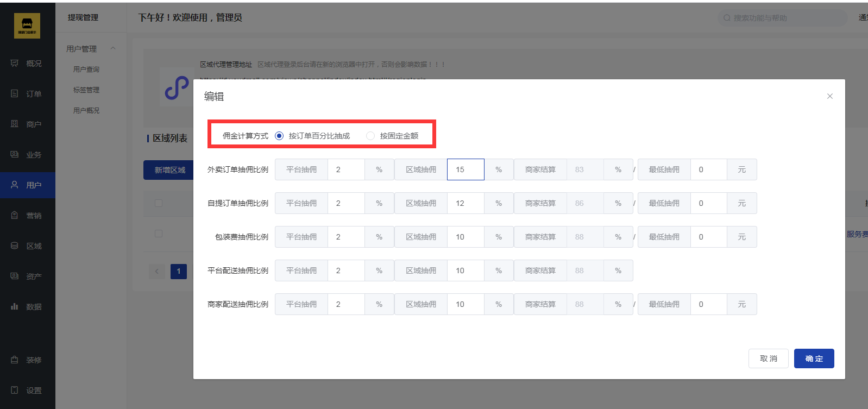868x409 pixels.
Task: Click the 区域列表 heading
Action: tap(170, 139)
